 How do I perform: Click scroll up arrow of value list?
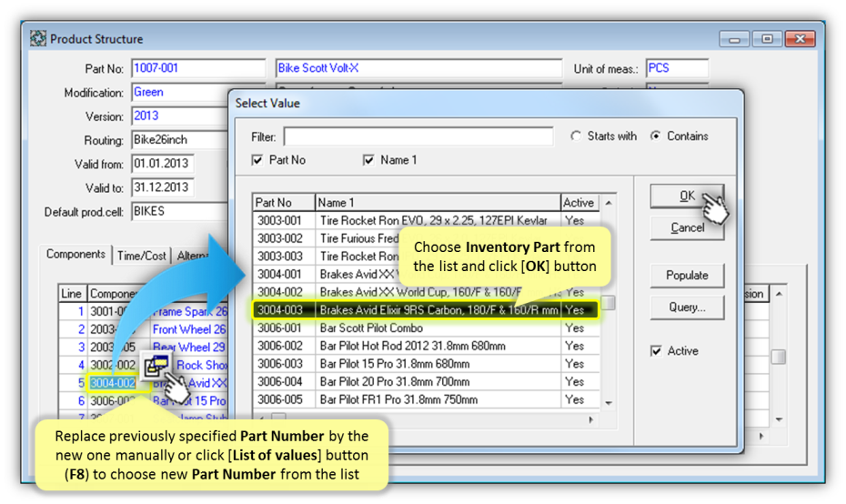click(609, 203)
